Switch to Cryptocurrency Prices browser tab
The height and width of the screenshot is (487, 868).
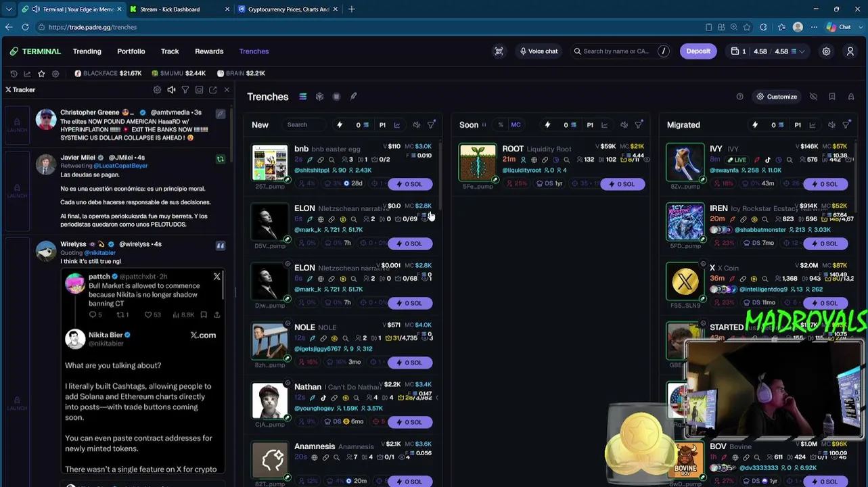pyautogui.click(x=286, y=9)
